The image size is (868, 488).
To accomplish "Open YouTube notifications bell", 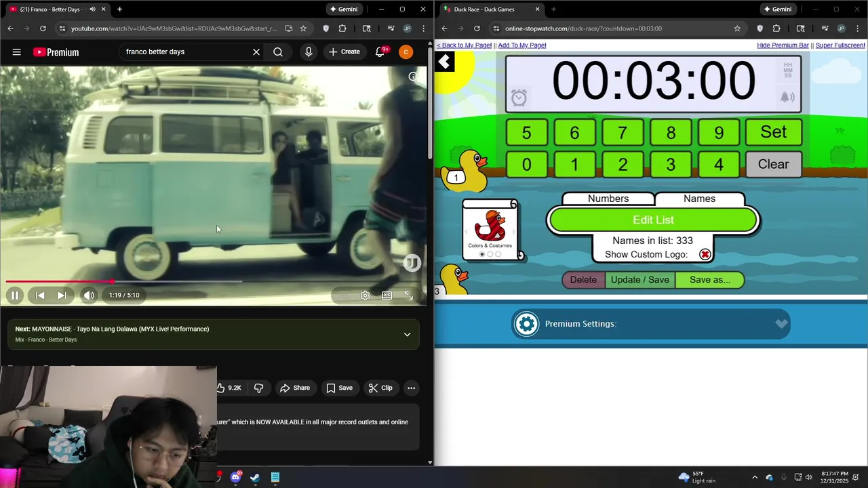I will [x=380, y=52].
